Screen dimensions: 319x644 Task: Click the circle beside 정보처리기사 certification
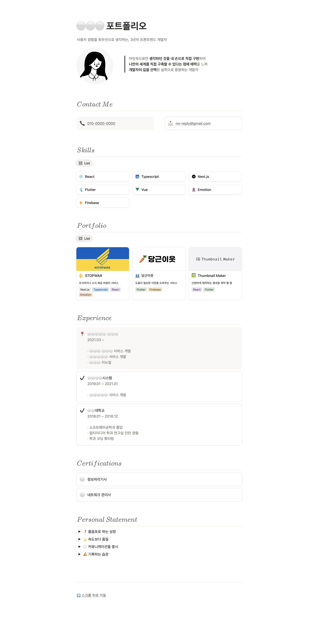[82, 479]
